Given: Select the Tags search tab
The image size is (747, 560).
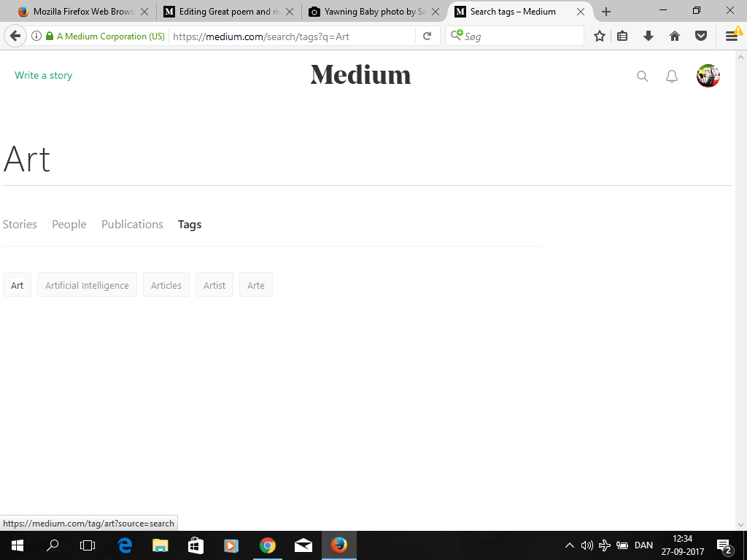Looking at the screenshot, I should click(x=190, y=225).
